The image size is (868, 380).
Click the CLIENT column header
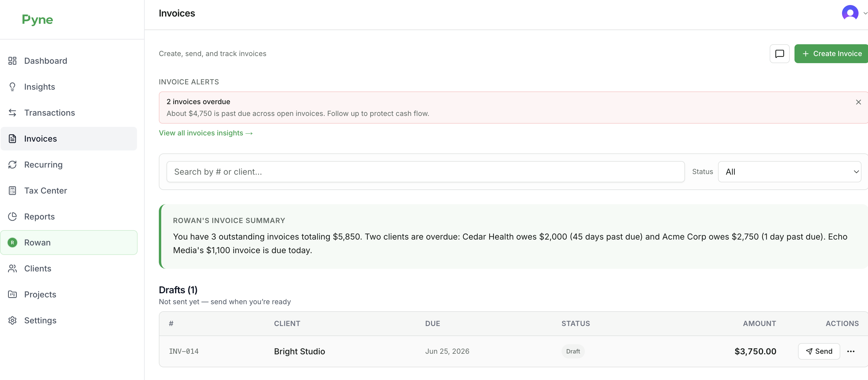tap(287, 323)
